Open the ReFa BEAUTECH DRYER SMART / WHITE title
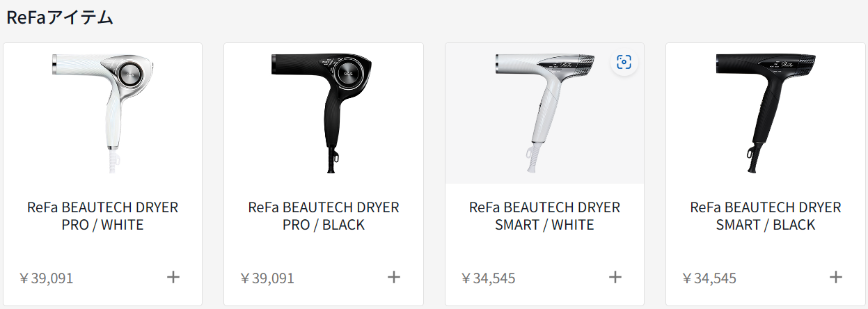This screenshot has width=868, height=309. click(x=545, y=216)
